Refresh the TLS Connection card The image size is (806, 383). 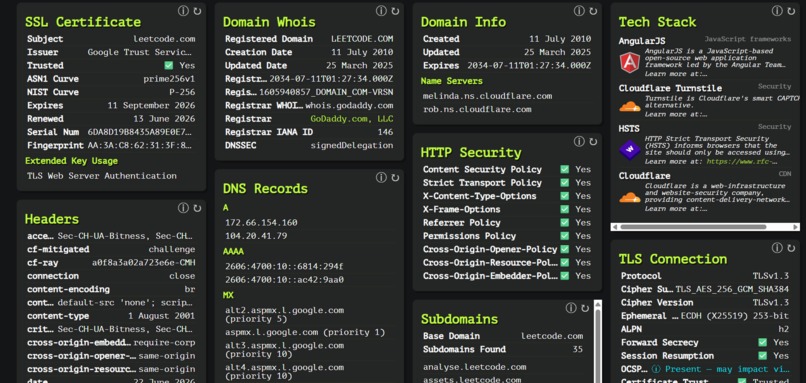(x=791, y=248)
